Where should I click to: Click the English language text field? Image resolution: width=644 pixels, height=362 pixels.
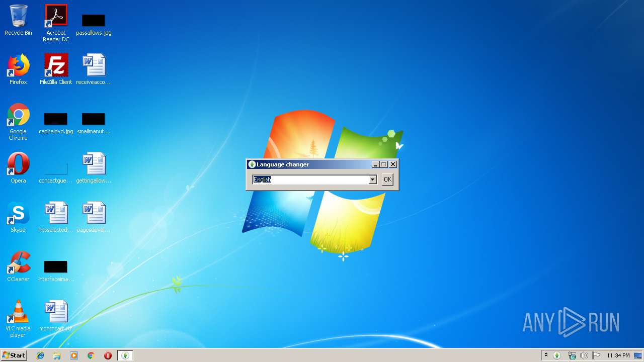[x=310, y=179]
